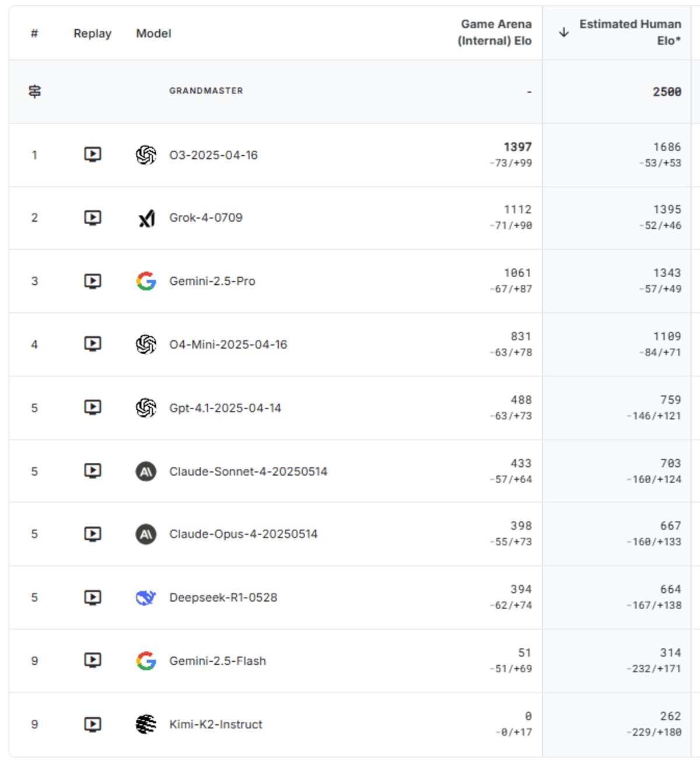
Task: Watch the Kimi-K2-Instruct replay
Action: coord(92,724)
